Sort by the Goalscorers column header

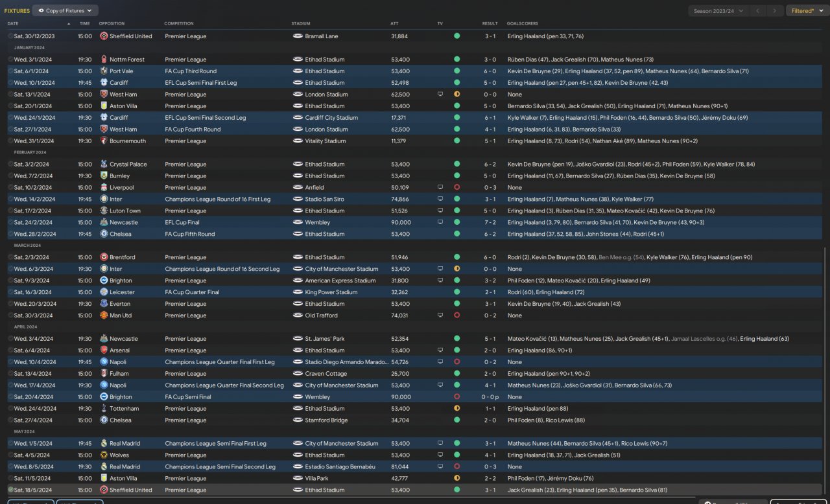coord(522,24)
